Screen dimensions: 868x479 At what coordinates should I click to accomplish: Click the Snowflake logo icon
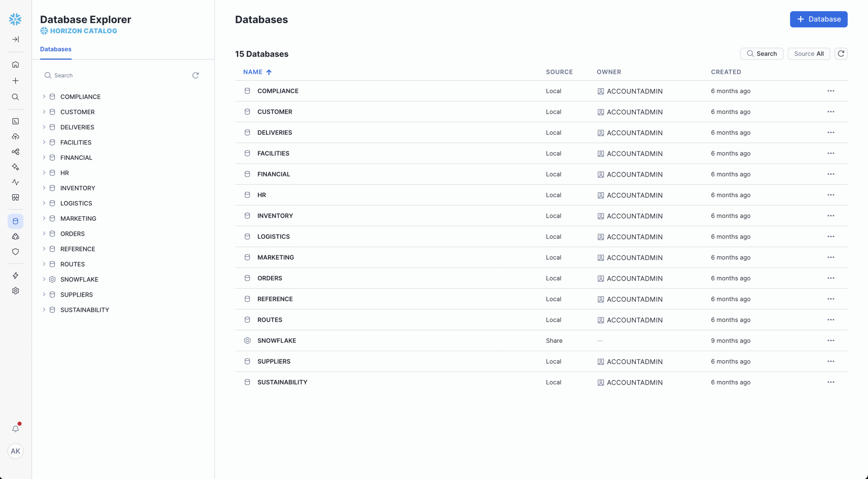(15, 19)
